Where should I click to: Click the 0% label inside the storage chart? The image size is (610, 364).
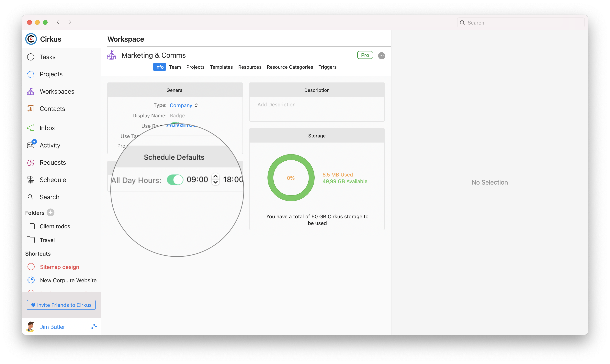click(x=291, y=178)
